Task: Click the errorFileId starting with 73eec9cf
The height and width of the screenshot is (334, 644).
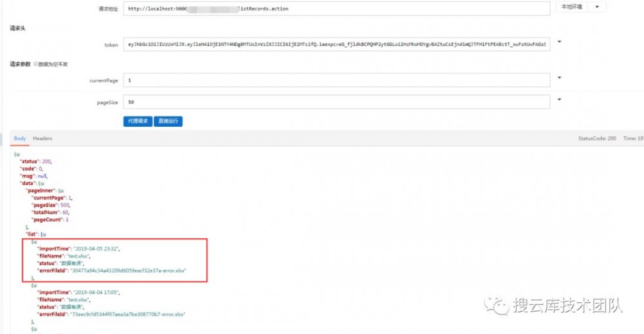Action: pos(111,314)
